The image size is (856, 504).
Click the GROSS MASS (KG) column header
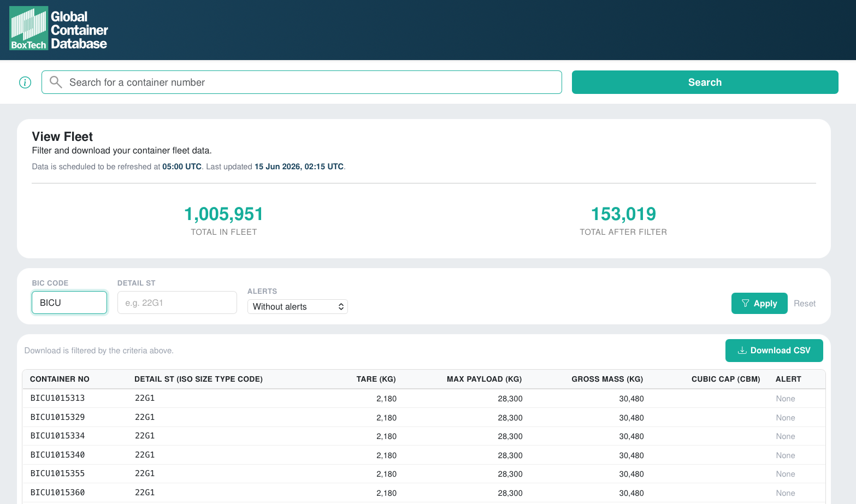point(607,379)
